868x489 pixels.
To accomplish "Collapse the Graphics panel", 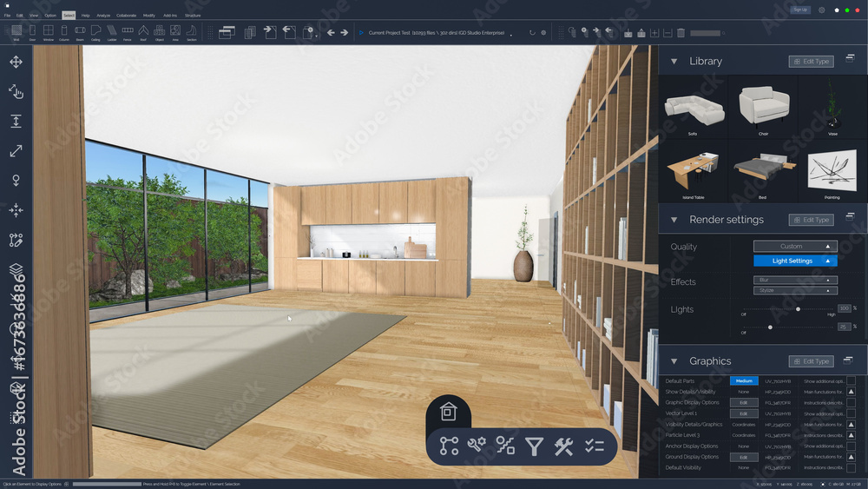I will 674,361.
